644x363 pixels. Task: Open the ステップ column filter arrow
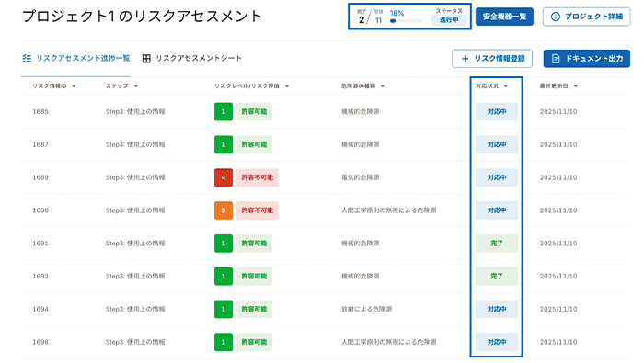tap(136, 86)
